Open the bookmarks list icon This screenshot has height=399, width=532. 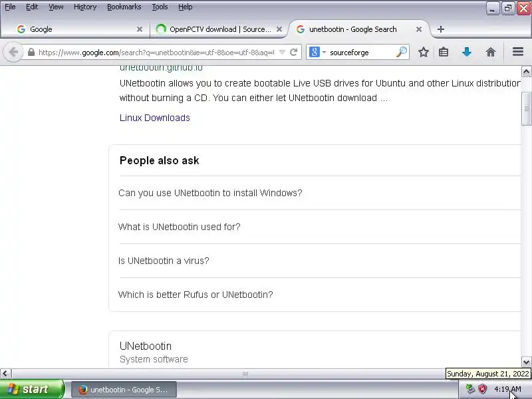[x=444, y=53]
